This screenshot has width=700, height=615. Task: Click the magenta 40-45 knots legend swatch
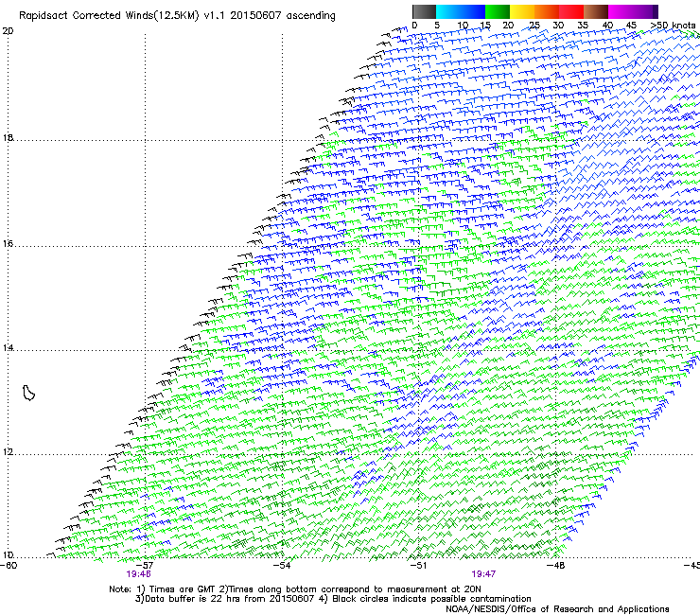point(621,11)
